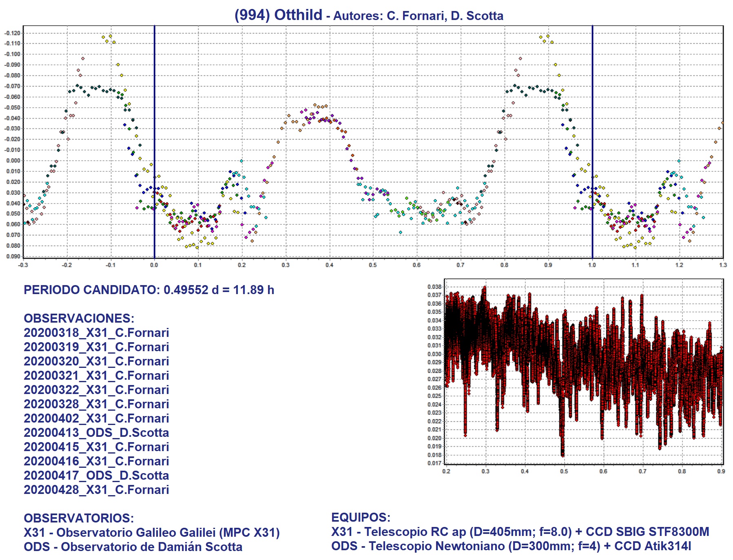Click observation entry 20200318_X31_C.Fornari

[96, 333]
